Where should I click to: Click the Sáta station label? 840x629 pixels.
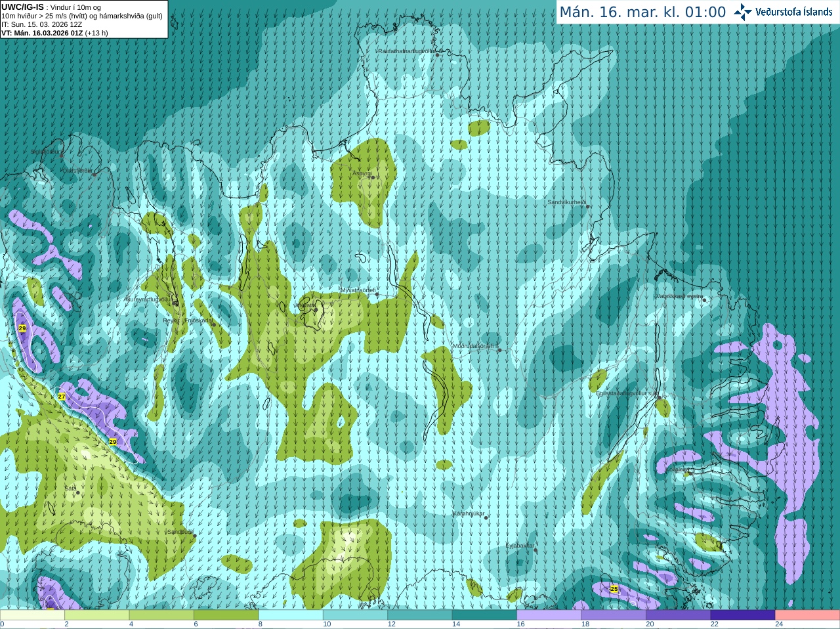point(70,488)
